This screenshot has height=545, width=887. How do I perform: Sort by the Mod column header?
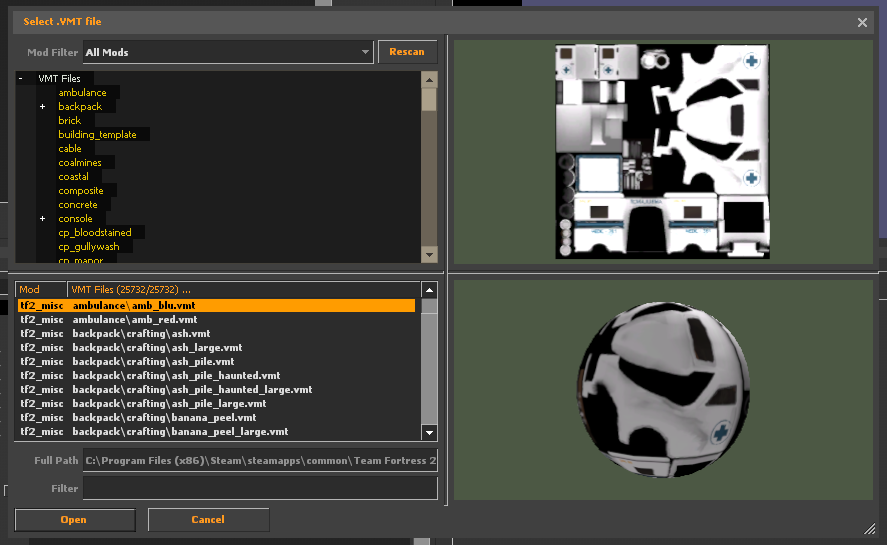[41, 290]
